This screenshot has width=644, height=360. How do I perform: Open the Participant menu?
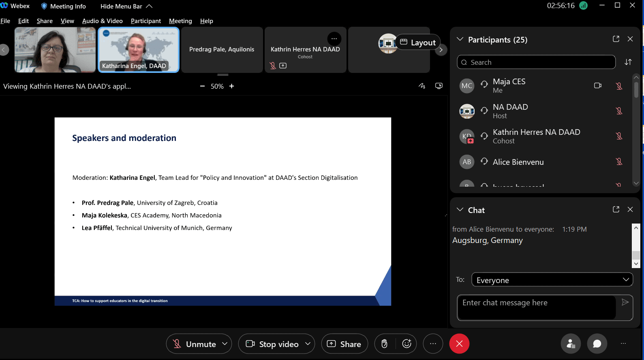(x=145, y=21)
